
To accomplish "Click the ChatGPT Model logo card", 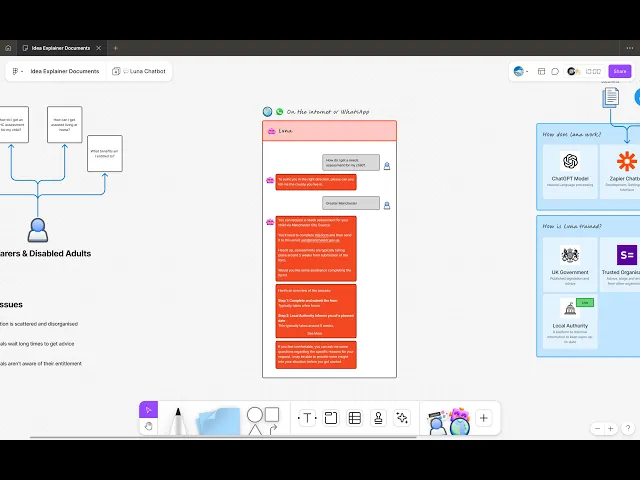I will (x=570, y=171).
